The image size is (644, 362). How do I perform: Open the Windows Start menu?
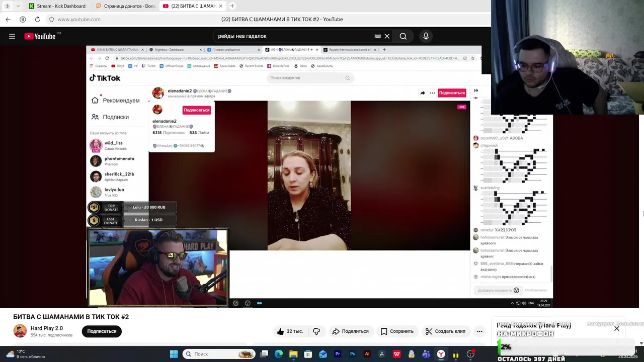[x=174, y=354]
